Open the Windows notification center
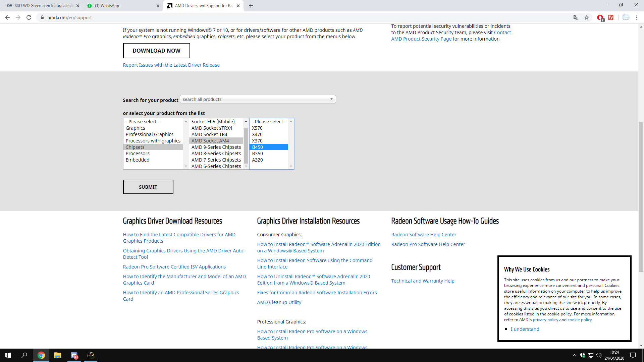 (x=633, y=355)
